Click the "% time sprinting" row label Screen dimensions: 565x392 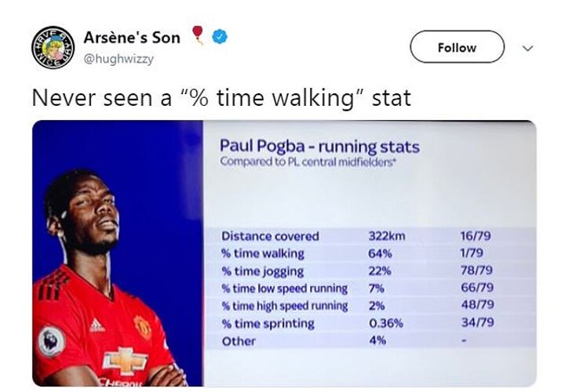(x=267, y=324)
